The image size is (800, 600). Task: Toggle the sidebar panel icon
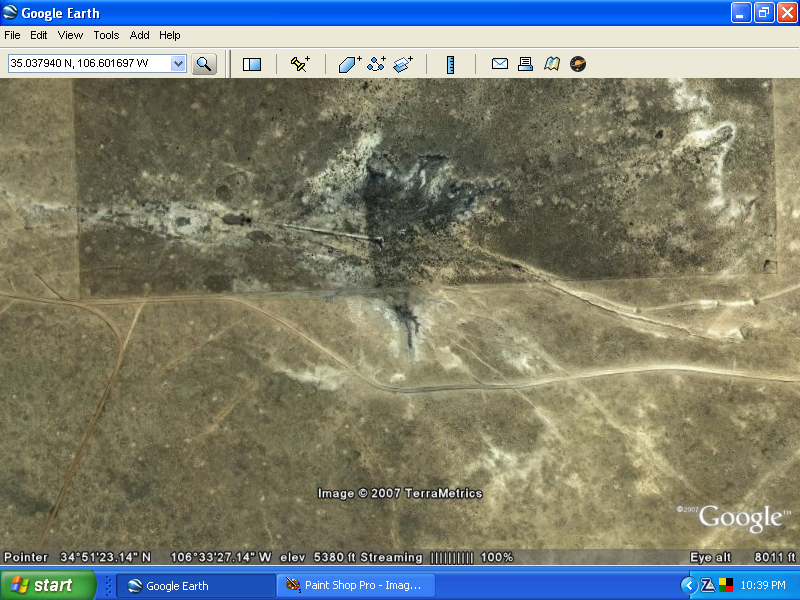(x=252, y=64)
